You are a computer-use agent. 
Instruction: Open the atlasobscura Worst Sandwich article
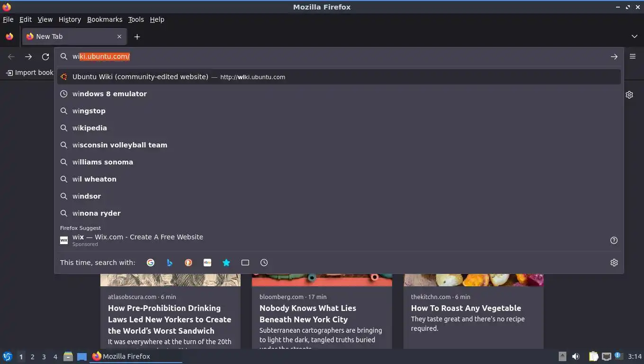(170, 319)
